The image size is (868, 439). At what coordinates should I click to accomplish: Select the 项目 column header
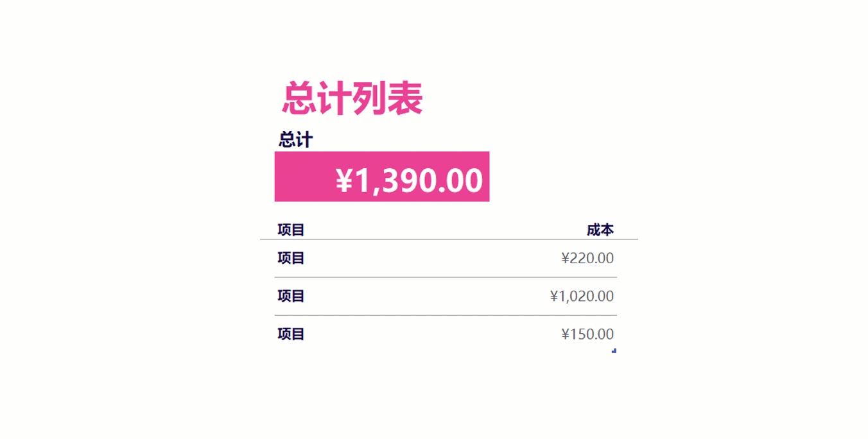click(x=291, y=230)
